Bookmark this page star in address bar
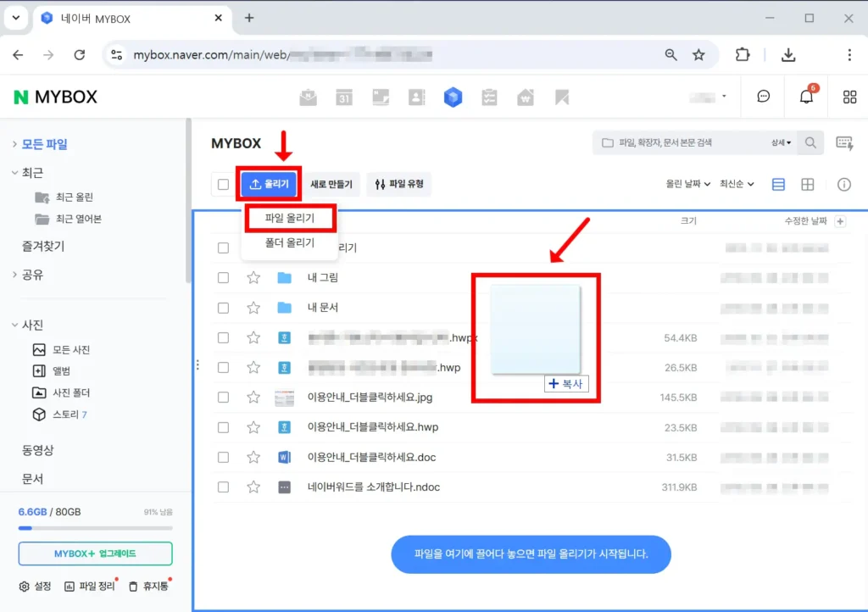Screen dimensions: 868x612 [x=698, y=55]
